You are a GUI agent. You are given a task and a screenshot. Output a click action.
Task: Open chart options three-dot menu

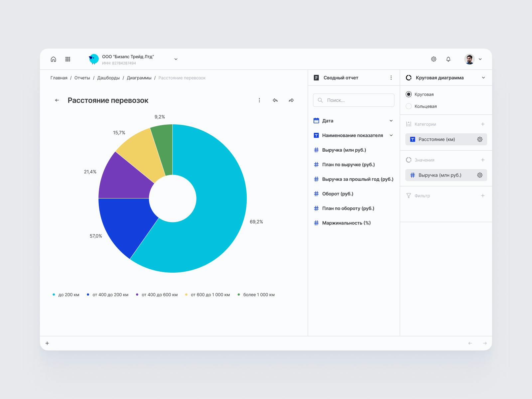pyautogui.click(x=259, y=100)
